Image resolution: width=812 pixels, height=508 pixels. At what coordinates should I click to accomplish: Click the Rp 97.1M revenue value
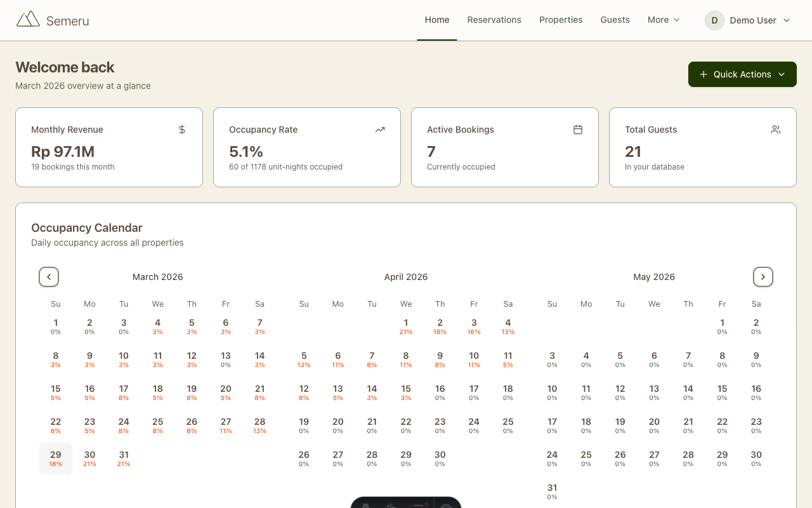(63, 151)
